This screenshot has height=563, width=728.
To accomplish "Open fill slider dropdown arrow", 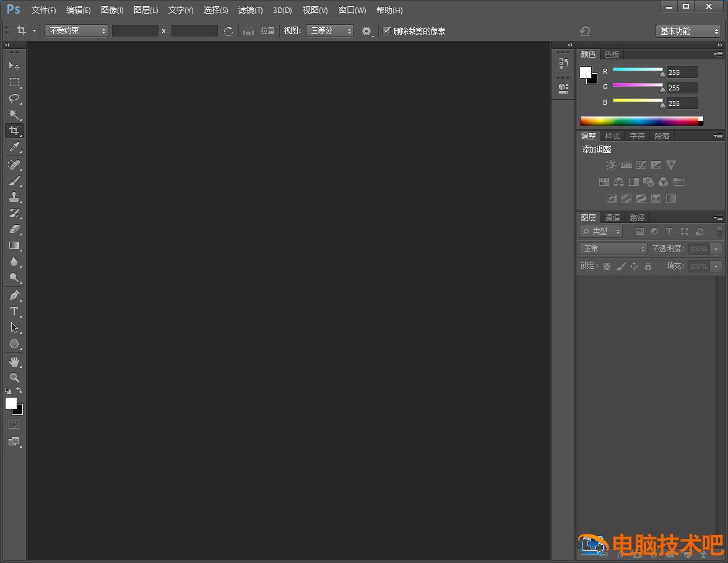I will (x=716, y=266).
